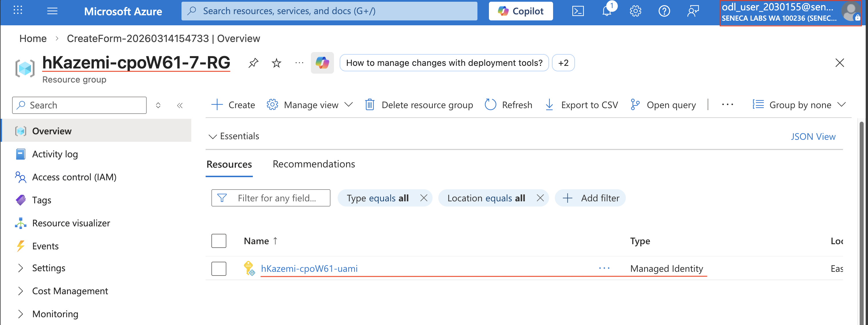Open the Feedback icon in header
868x325 pixels.
[x=693, y=11]
